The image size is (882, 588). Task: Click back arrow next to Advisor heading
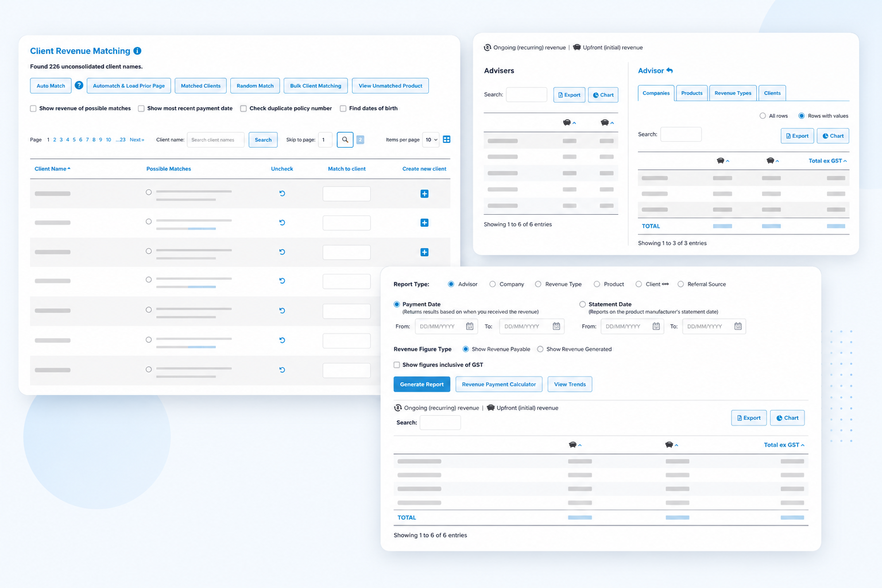[x=670, y=71]
